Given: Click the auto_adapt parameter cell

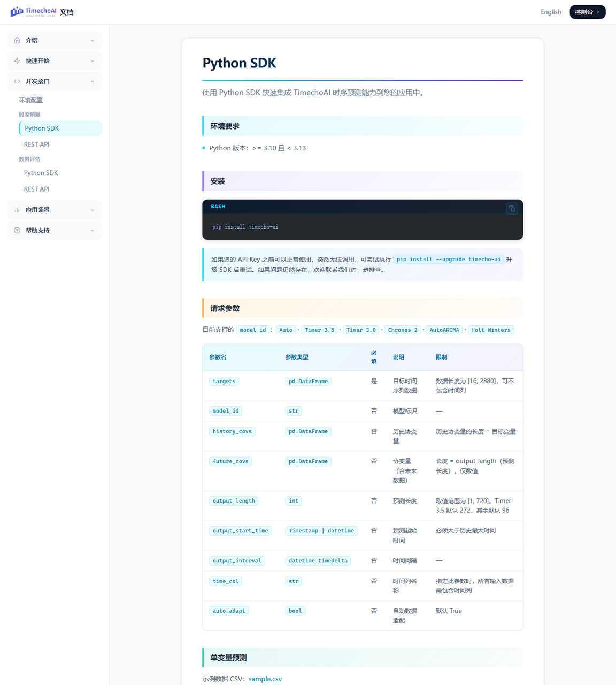Looking at the screenshot, I should (229, 611).
